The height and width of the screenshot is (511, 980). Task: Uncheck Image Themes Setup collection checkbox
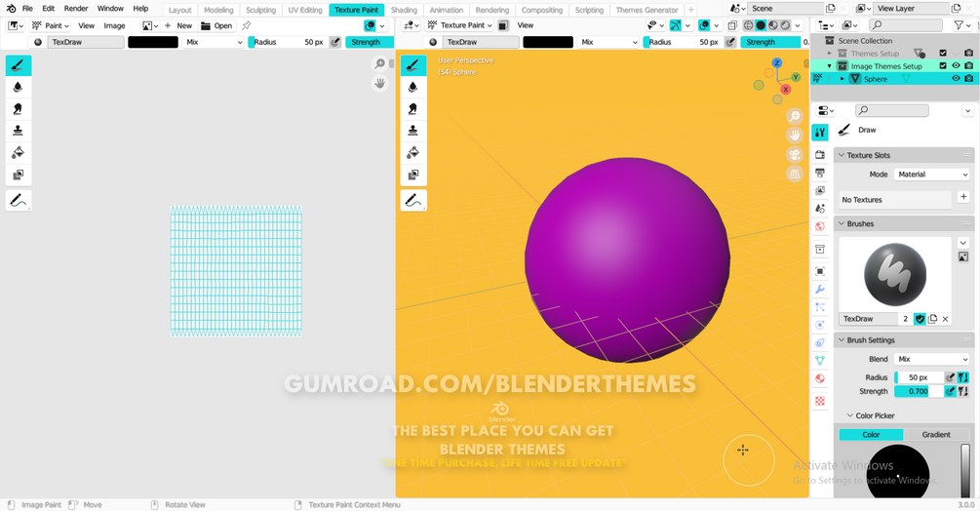click(x=943, y=65)
